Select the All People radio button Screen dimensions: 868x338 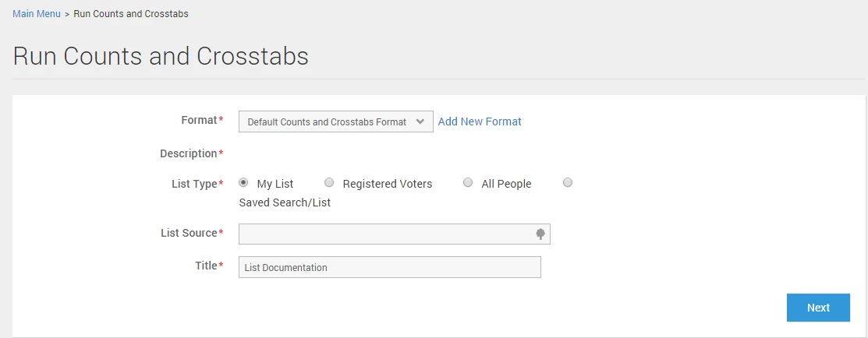(468, 183)
